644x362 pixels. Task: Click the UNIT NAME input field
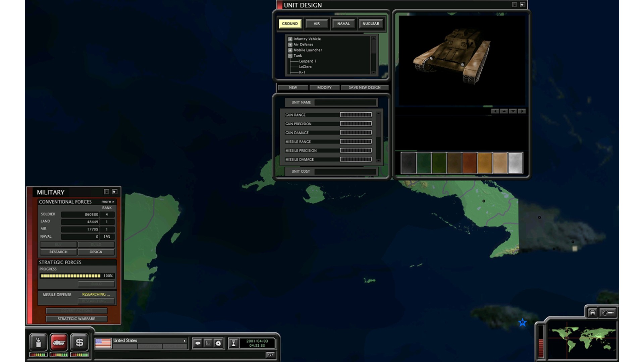(x=345, y=103)
